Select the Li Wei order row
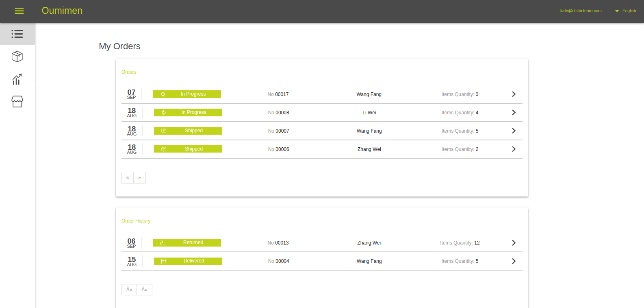 pos(369,113)
